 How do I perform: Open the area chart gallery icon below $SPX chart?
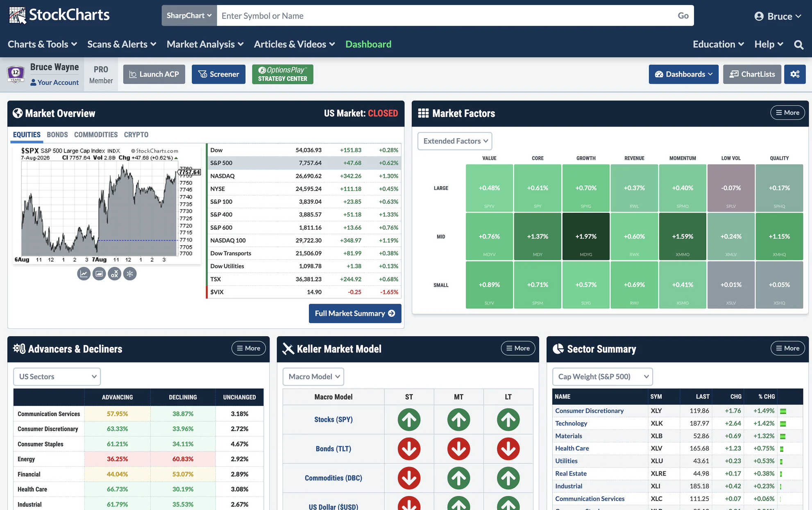[x=99, y=274]
